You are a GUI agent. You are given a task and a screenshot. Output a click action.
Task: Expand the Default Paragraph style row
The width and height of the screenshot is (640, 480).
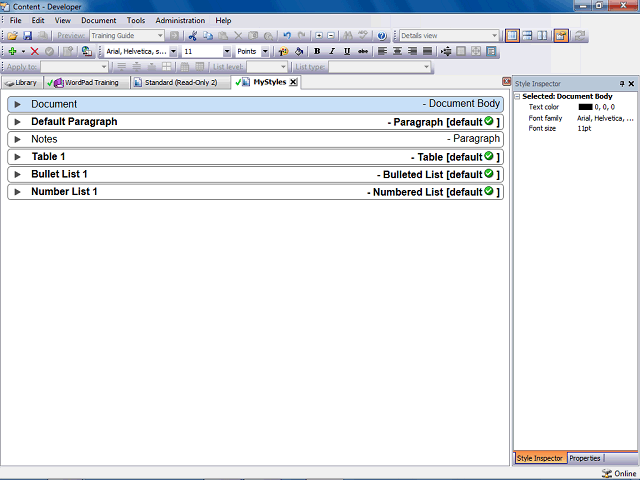click(17, 122)
